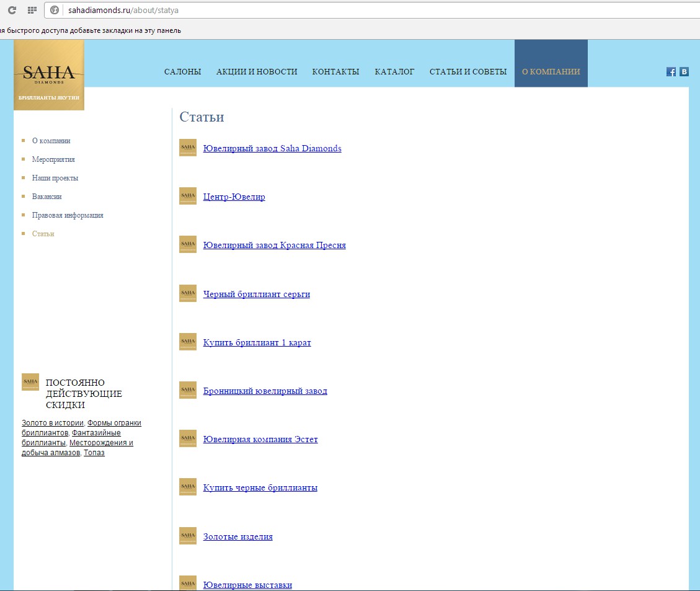The height and width of the screenshot is (591, 700).
Task: Click SAHA thumbnail beside Ювелирные выставки
Action: (188, 583)
